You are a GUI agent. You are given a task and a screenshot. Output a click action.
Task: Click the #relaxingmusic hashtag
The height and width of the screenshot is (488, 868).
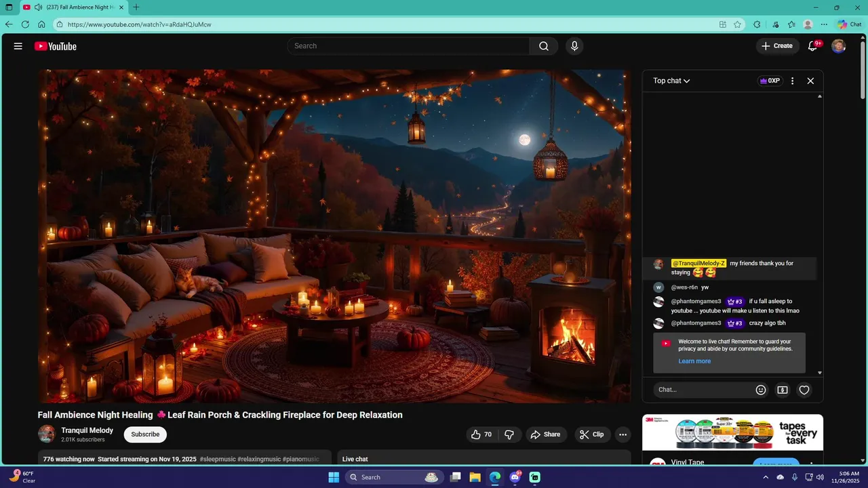click(259, 460)
